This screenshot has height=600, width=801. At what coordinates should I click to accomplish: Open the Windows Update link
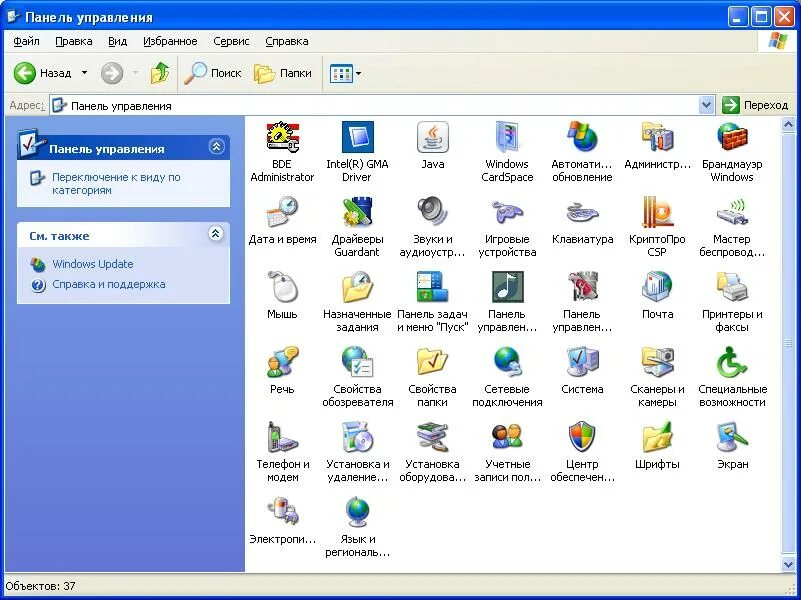pyautogui.click(x=92, y=264)
